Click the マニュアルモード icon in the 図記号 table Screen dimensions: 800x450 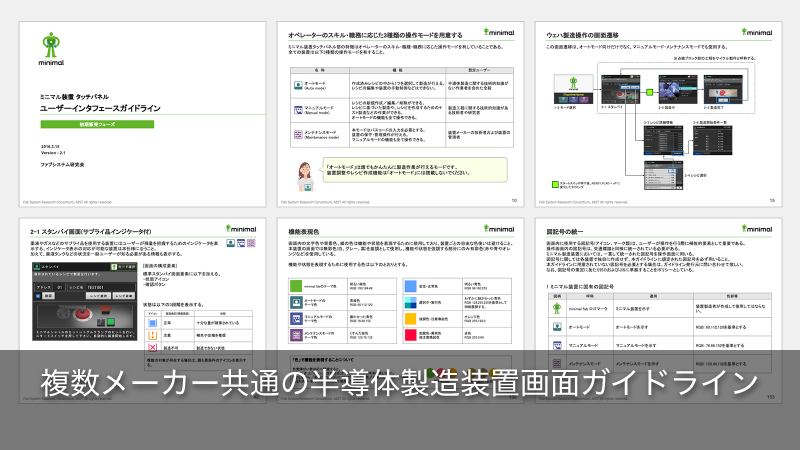557,345
